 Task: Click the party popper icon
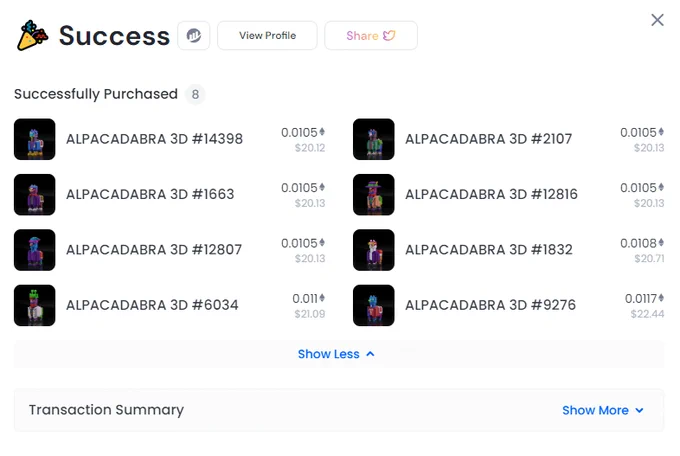(x=32, y=36)
